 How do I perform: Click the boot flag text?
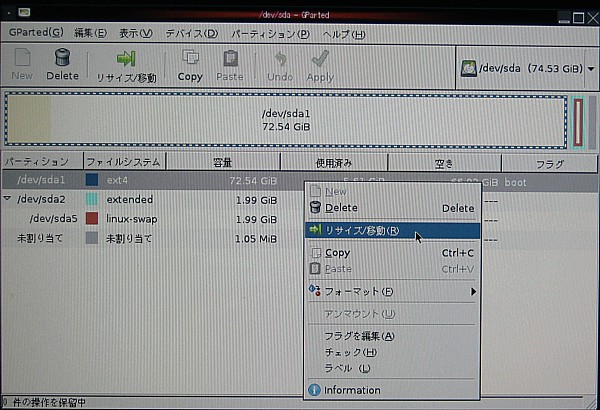[515, 182]
